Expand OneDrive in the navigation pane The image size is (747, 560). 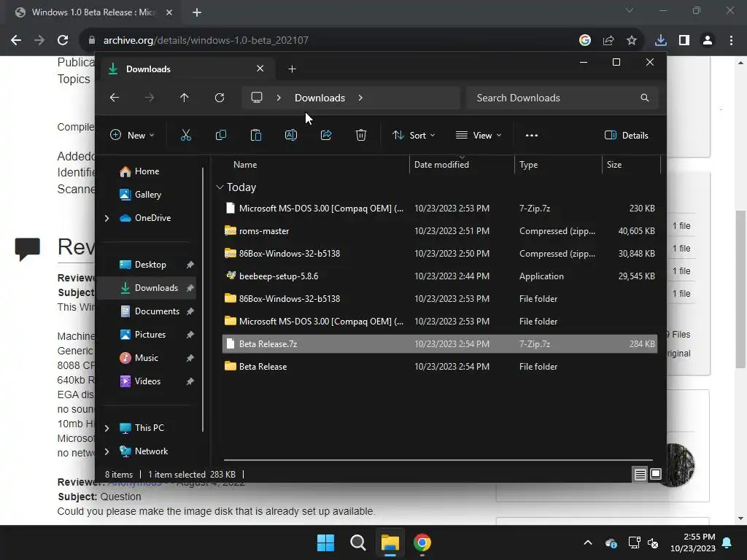(107, 218)
